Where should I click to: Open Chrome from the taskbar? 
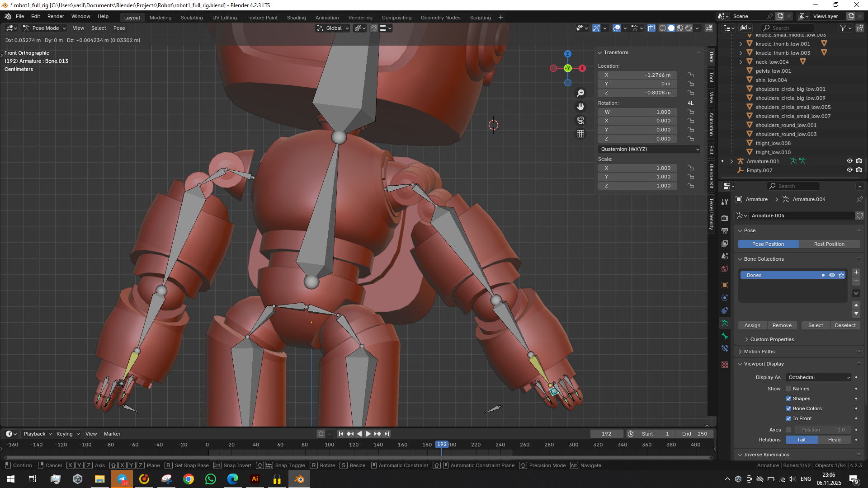(x=189, y=479)
